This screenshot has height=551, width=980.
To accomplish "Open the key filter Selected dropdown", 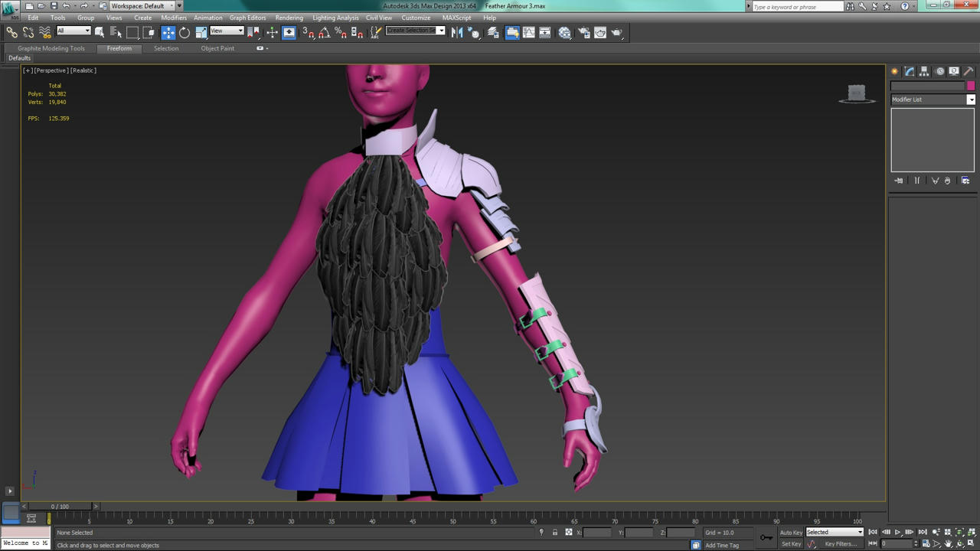I will pos(835,533).
